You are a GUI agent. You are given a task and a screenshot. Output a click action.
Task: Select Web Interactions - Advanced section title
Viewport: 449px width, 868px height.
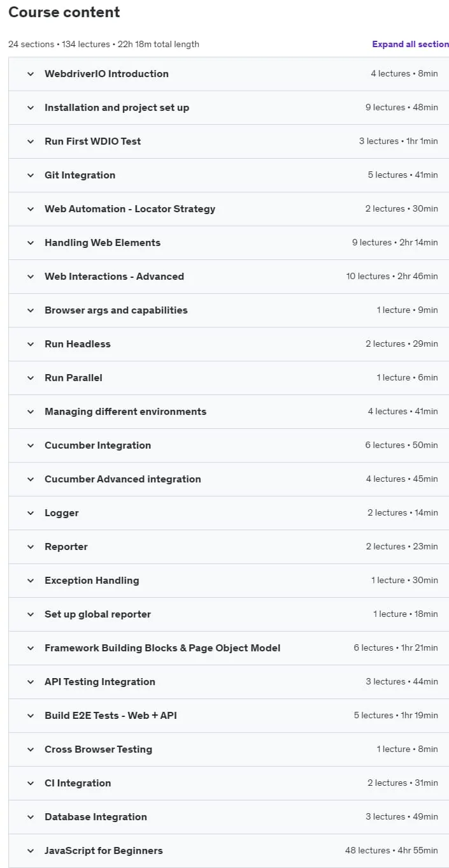[x=114, y=277]
